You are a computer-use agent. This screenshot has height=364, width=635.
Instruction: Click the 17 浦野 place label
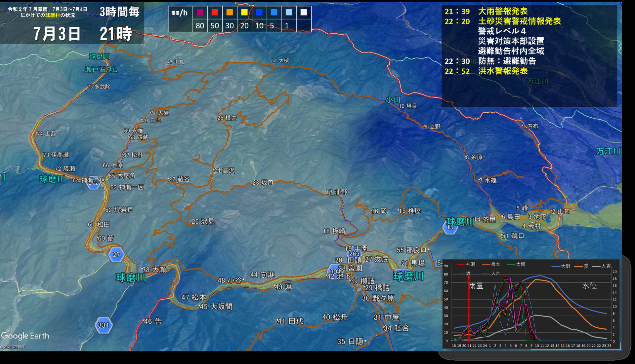pyautogui.click(x=337, y=192)
